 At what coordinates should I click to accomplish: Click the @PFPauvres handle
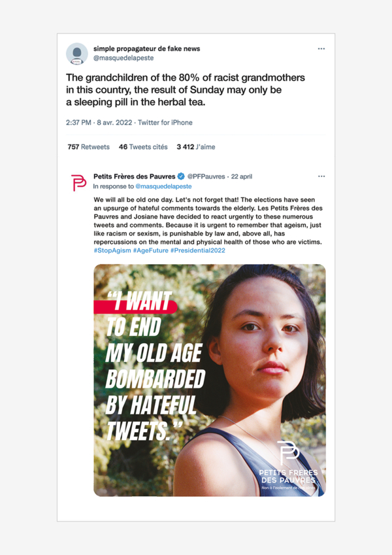tap(206, 177)
